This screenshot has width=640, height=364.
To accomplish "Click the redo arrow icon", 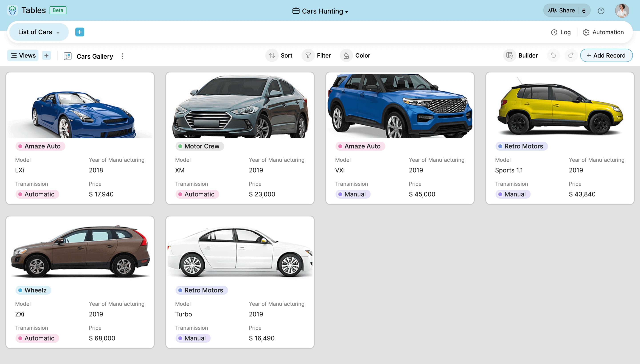I will pos(571,56).
